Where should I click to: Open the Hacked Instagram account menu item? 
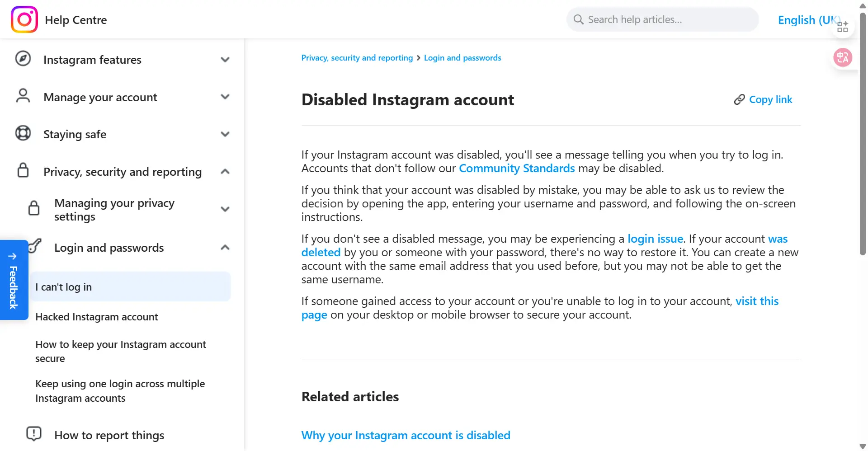pos(97,317)
